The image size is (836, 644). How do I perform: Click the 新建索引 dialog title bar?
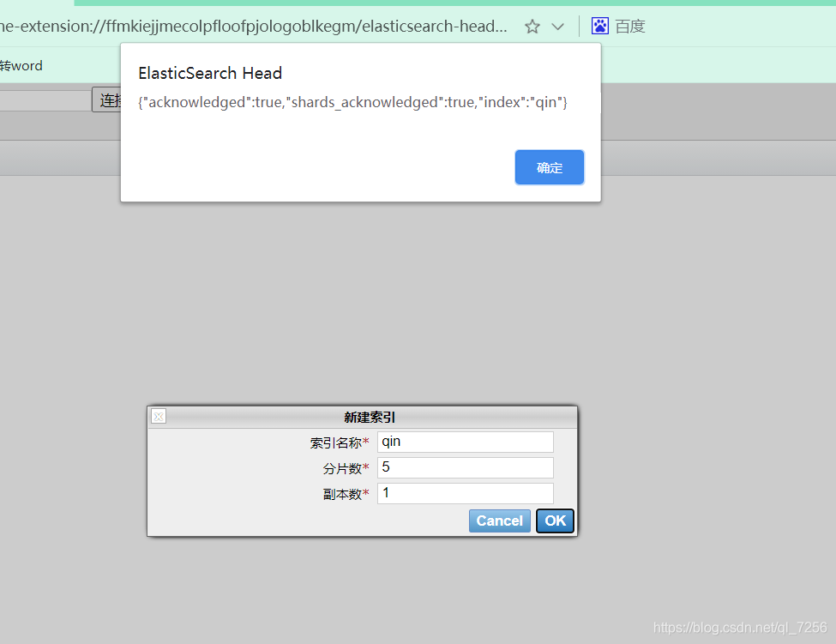363,417
